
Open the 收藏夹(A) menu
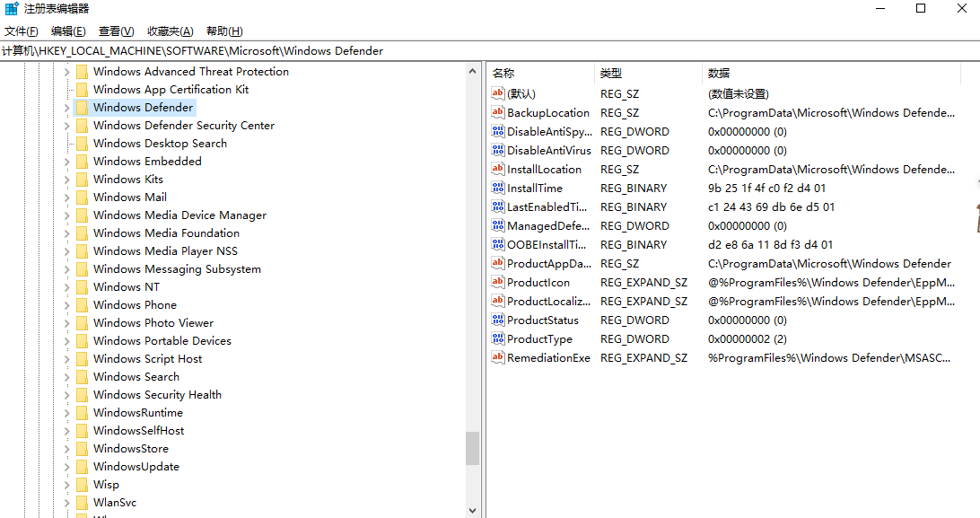click(170, 31)
